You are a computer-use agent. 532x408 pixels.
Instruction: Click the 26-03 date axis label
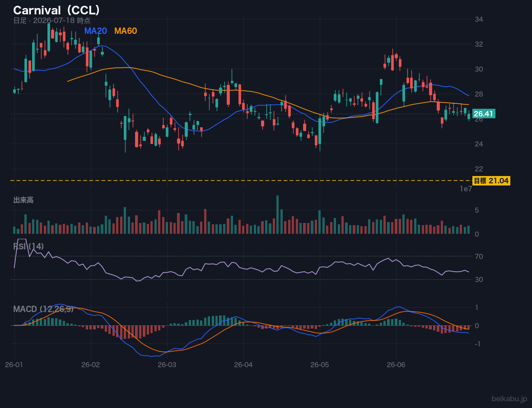tap(167, 365)
